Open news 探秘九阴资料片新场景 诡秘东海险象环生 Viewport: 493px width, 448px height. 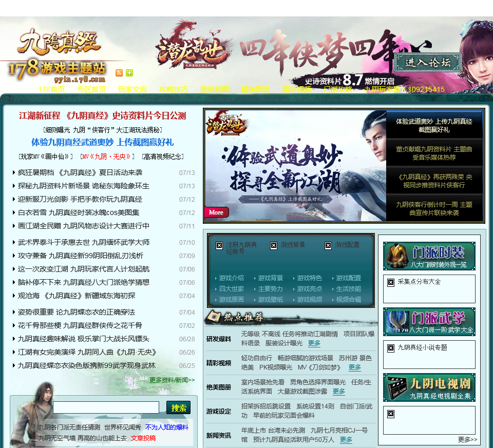click(84, 186)
